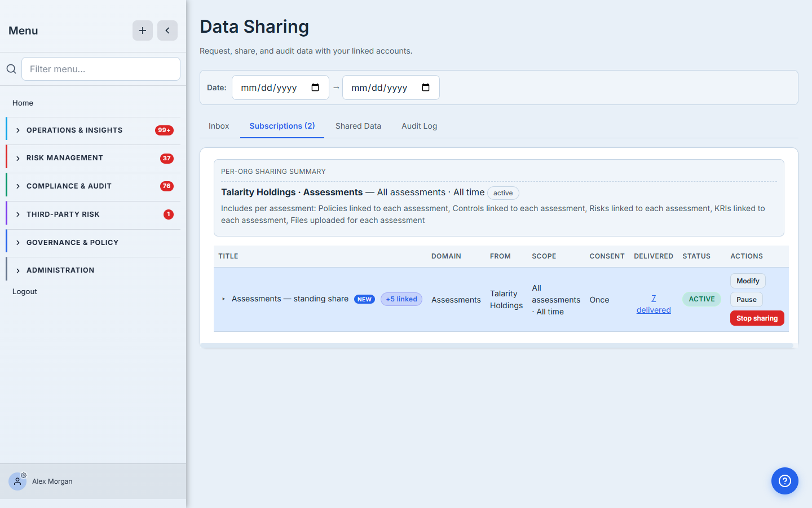Click the NEW badge on standing share
Screen dimensions: 812x508
[364, 299]
